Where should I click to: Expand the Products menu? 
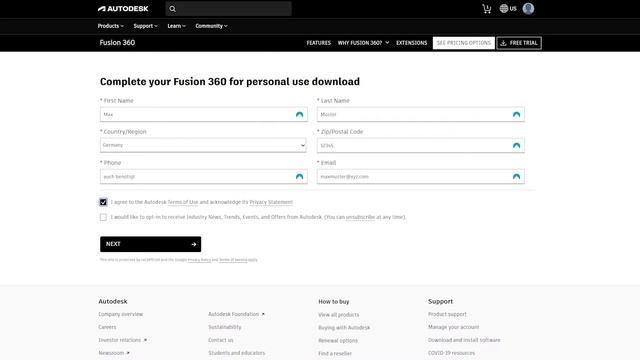click(110, 26)
